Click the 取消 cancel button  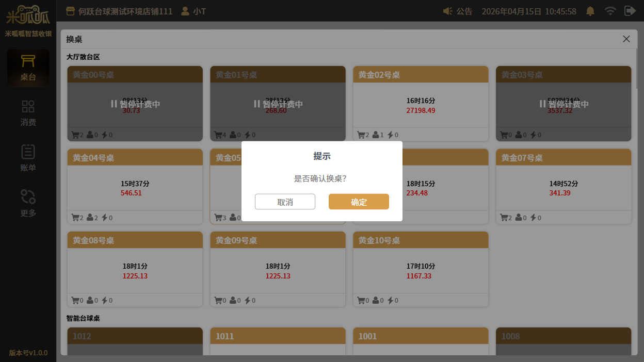click(285, 202)
